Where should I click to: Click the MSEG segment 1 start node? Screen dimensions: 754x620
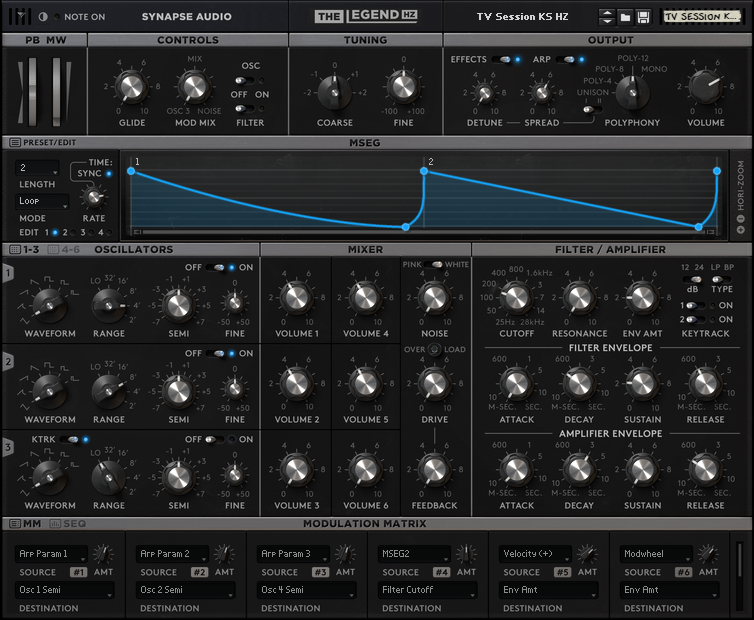tap(131, 171)
